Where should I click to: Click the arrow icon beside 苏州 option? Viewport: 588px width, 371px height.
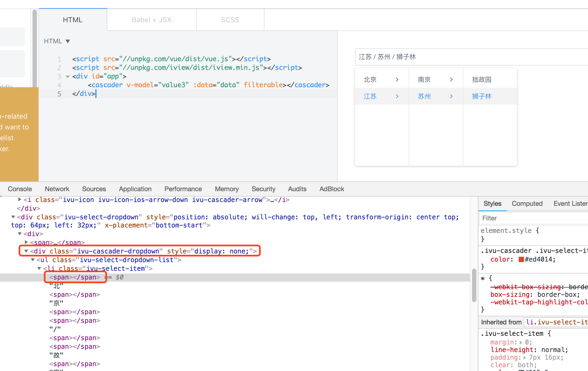pyautogui.click(x=451, y=96)
